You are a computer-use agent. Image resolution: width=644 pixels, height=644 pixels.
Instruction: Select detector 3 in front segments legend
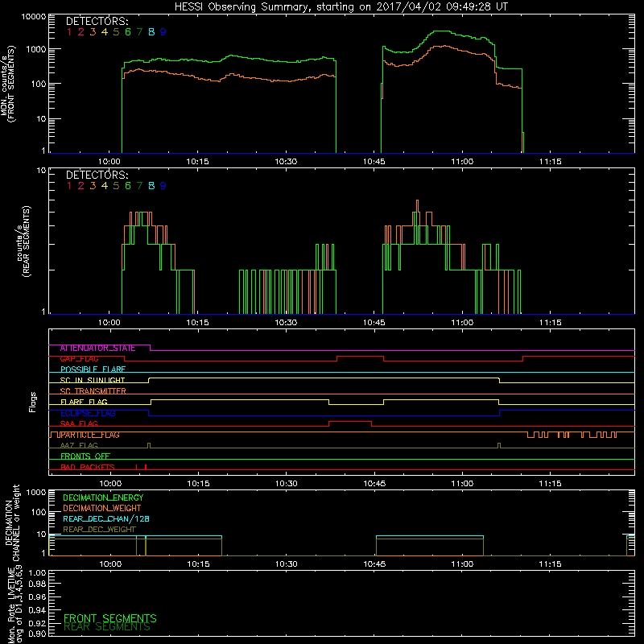click(x=93, y=31)
